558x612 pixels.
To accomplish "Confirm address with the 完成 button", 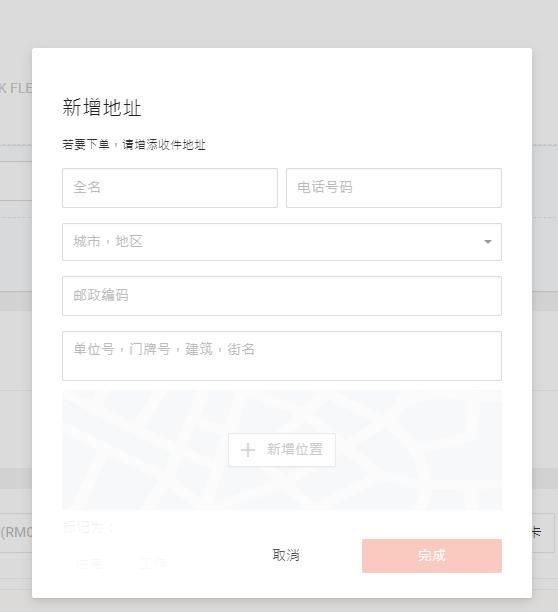I will pyautogui.click(x=432, y=555).
